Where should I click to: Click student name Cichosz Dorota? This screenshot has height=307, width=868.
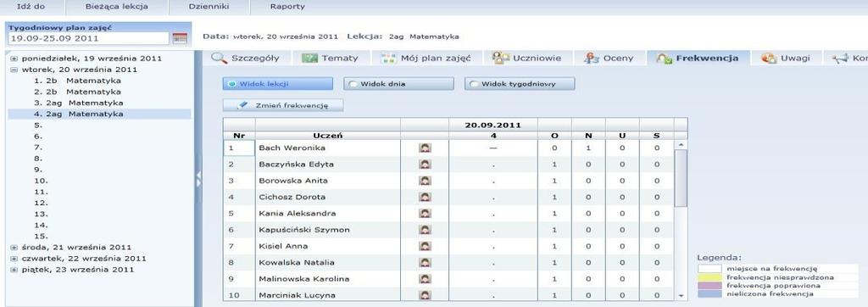(x=292, y=197)
